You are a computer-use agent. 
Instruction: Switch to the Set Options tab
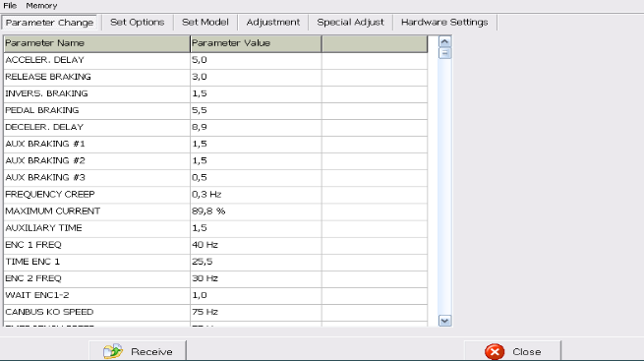pyautogui.click(x=138, y=23)
